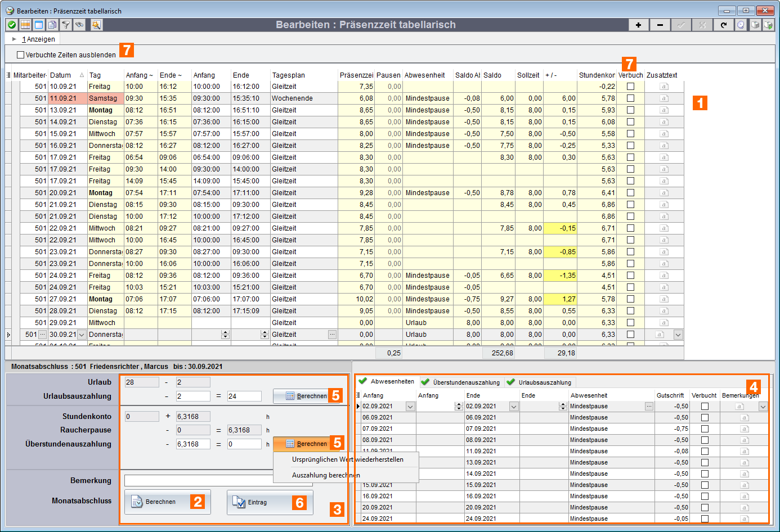Image resolution: width=780 pixels, height=532 pixels.
Task: Click the refresh arrow toolbar button
Action: (724, 25)
